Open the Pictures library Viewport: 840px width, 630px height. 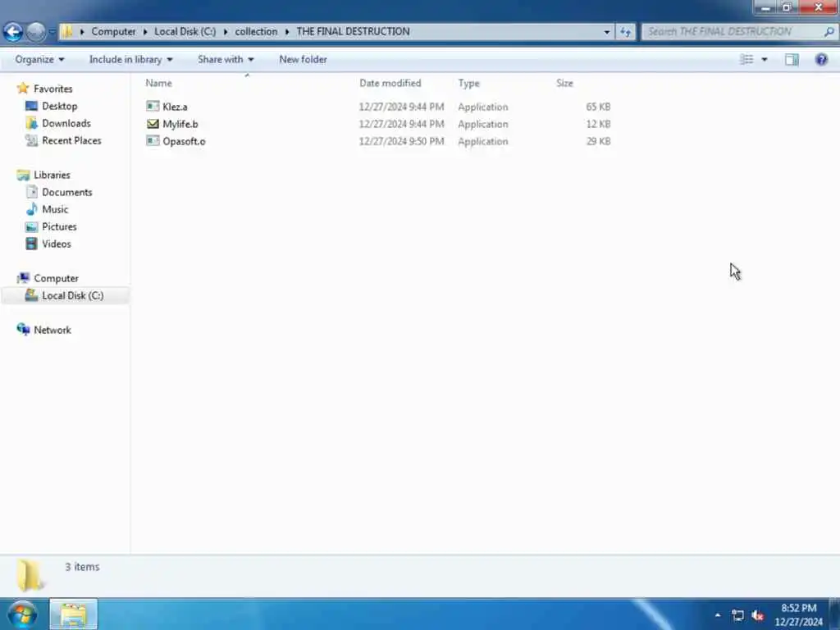tap(59, 226)
